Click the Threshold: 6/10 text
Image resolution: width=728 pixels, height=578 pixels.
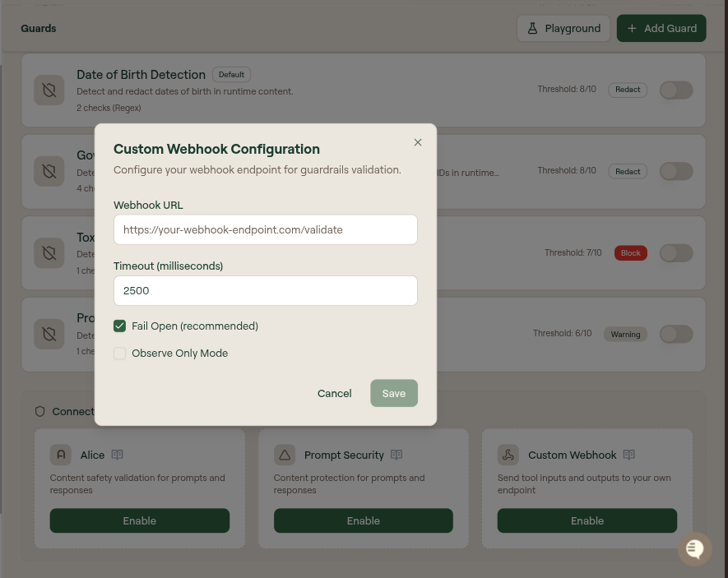pyautogui.click(x=563, y=334)
